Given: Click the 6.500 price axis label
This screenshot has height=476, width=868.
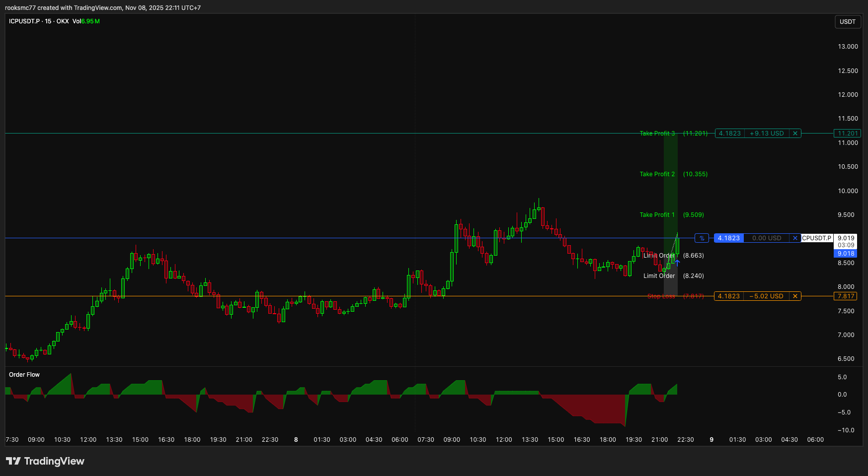Looking at the screenshot, I should tap(846, 359).
